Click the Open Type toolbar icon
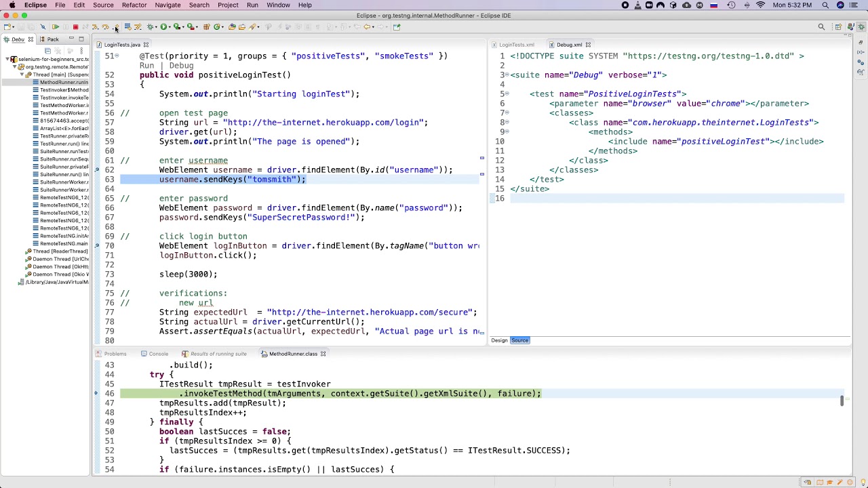 (232, 27)
